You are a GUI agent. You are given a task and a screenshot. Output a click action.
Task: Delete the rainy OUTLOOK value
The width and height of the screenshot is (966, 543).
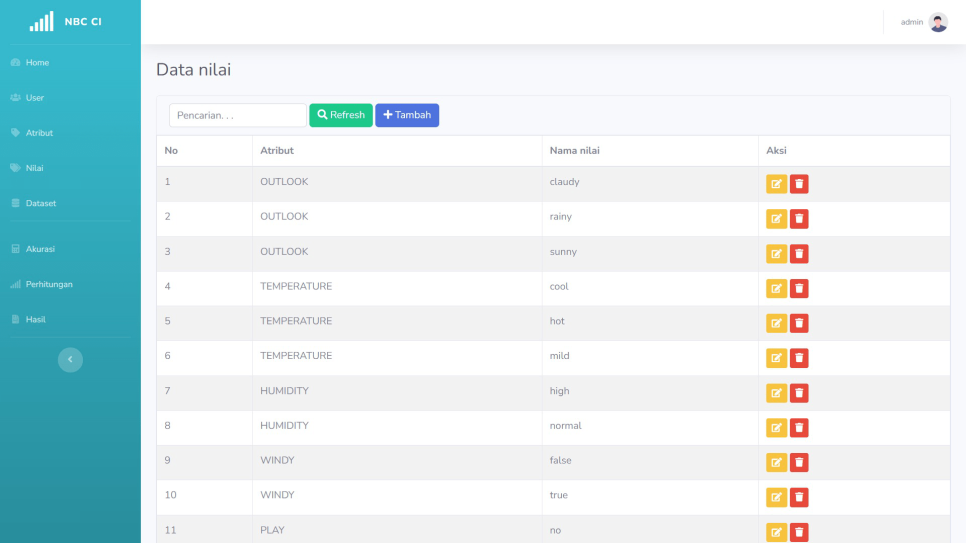click(x=799, y=219)
